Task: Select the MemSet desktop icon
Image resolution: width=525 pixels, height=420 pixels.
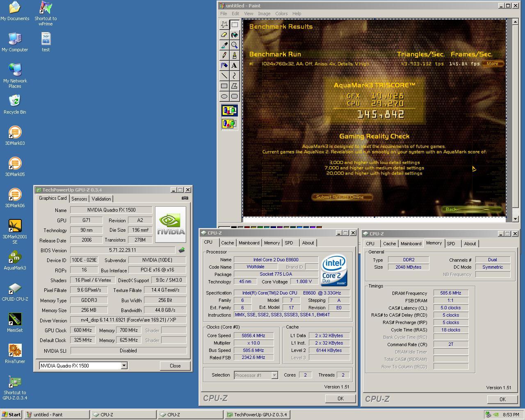Action: [x=15, y=323]
